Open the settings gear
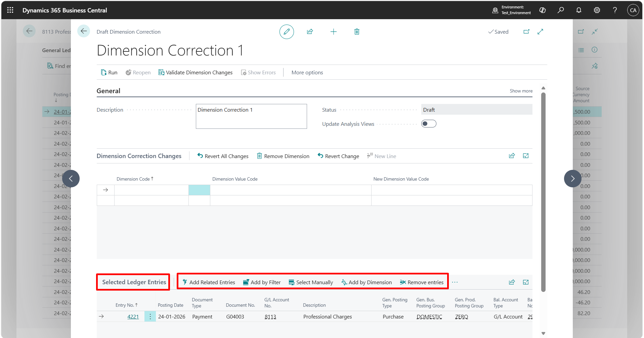Screen dimensions: 644x338 [597, 10]
